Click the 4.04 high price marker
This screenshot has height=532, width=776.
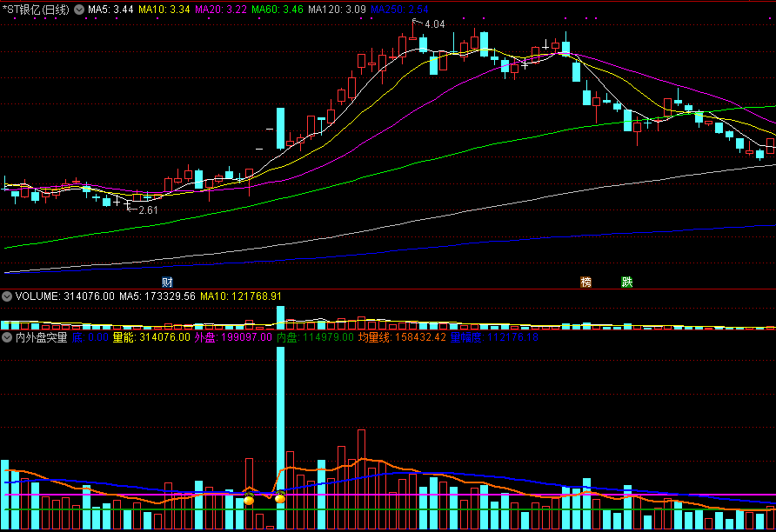[x=434, y=24]
